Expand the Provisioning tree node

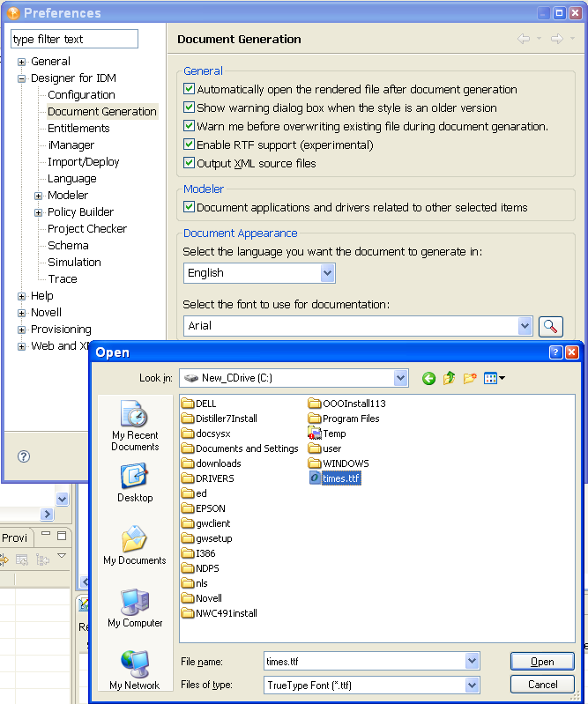pos(21,330)
